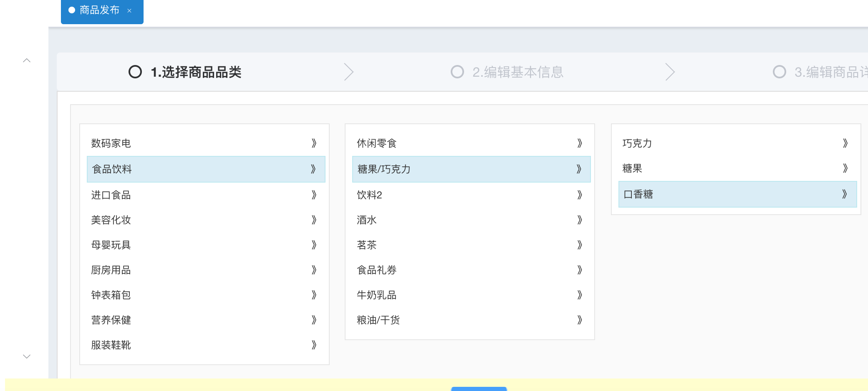
Task: Click the circle icon of step 1
Action: pyautogui.click(x=135, y=72)
